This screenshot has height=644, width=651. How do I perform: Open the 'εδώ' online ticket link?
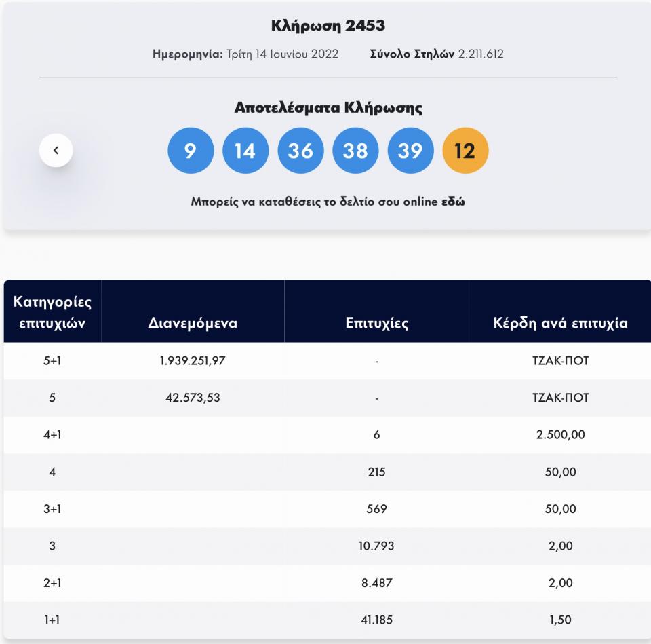point(454,202)
